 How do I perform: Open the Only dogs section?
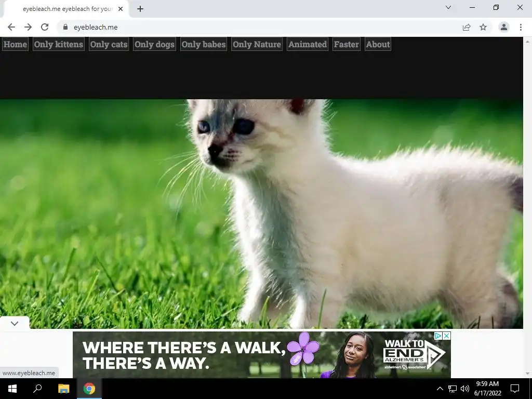pos(154,45)
